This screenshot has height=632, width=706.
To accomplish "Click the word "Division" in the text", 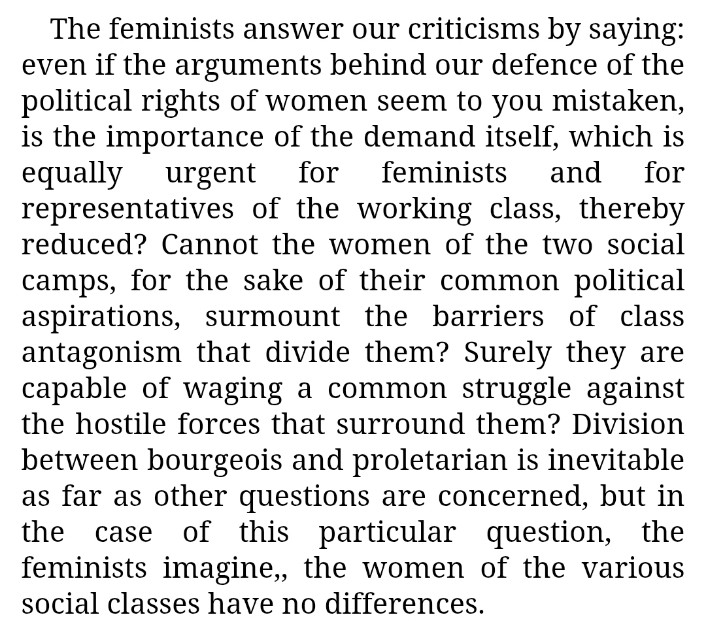I will (x=628, y=424).
